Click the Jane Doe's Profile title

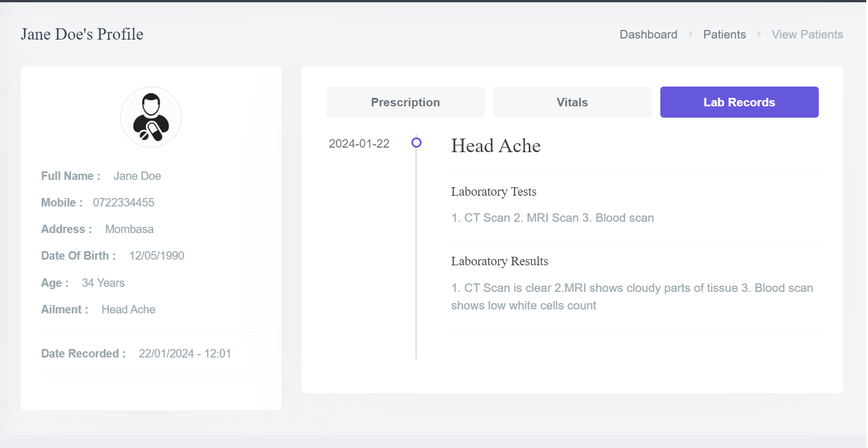82,34
